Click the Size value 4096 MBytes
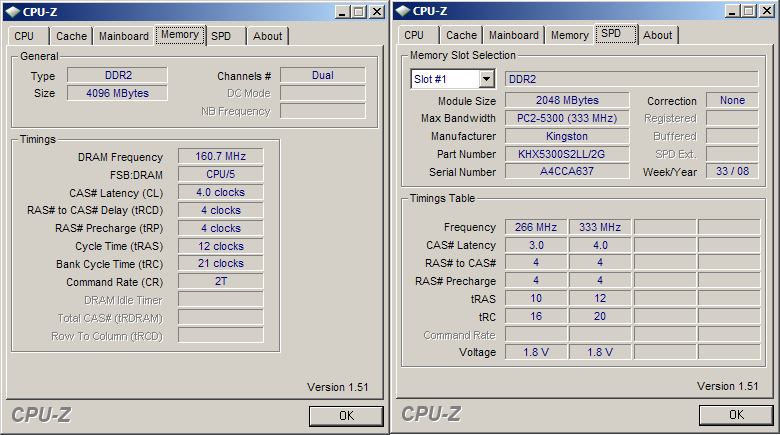 coord(117,93)
